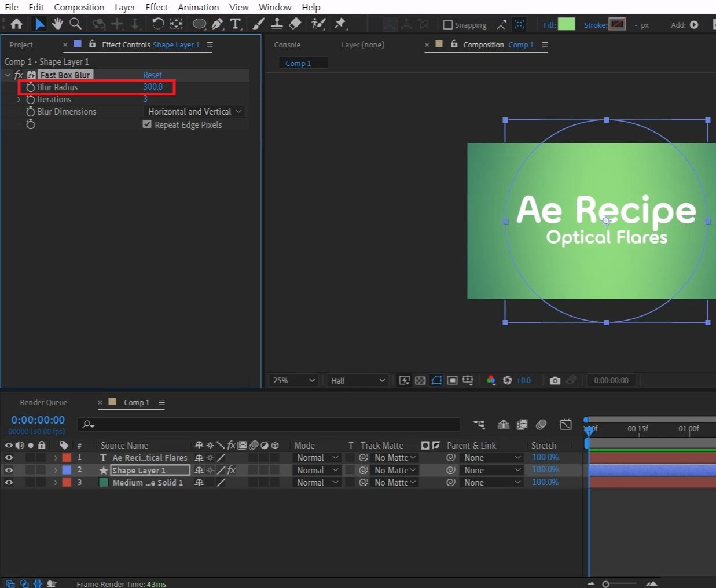Click the timeline layer search field
This screenshot has height=588, width=716.
point(269,424)
